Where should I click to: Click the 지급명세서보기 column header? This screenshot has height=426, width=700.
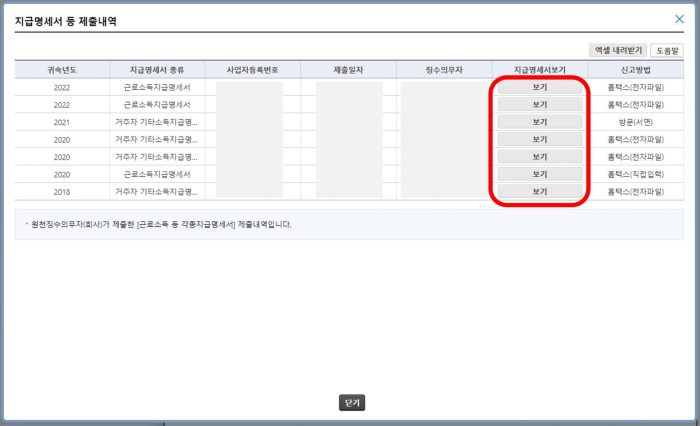pyautogui.click(x=540, y=70)
